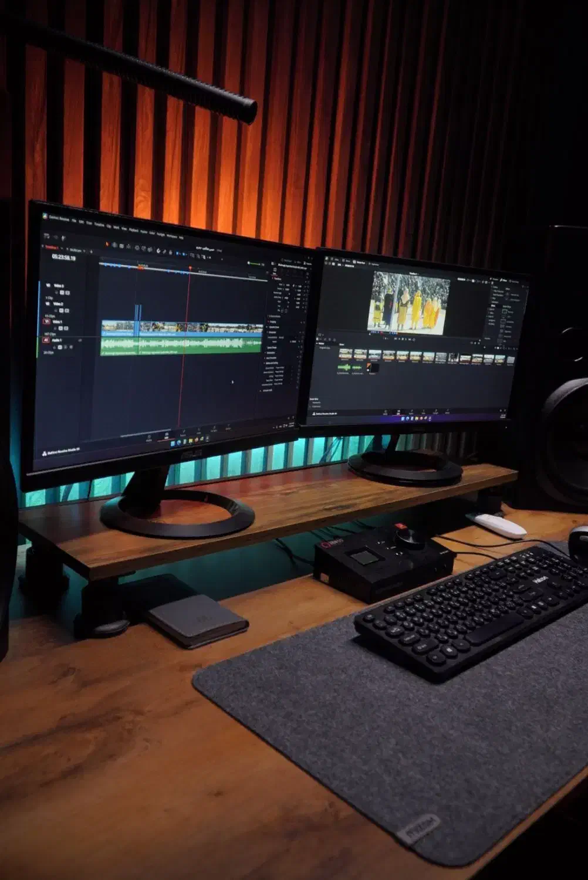Image resolution: width=588 pixels, height=880 pixels.
Task: Toggle the Snapping magnet icon
Action: click(x=158, y=251)
